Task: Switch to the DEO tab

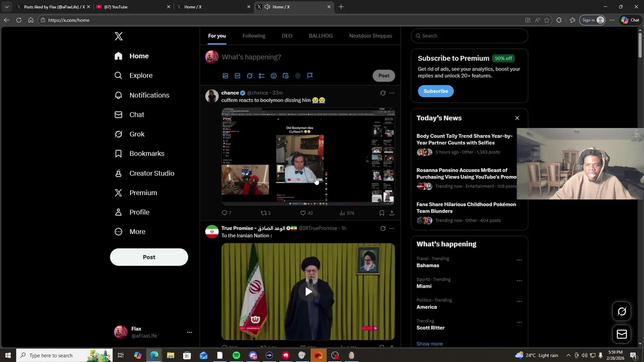Action: click(287, 36)
